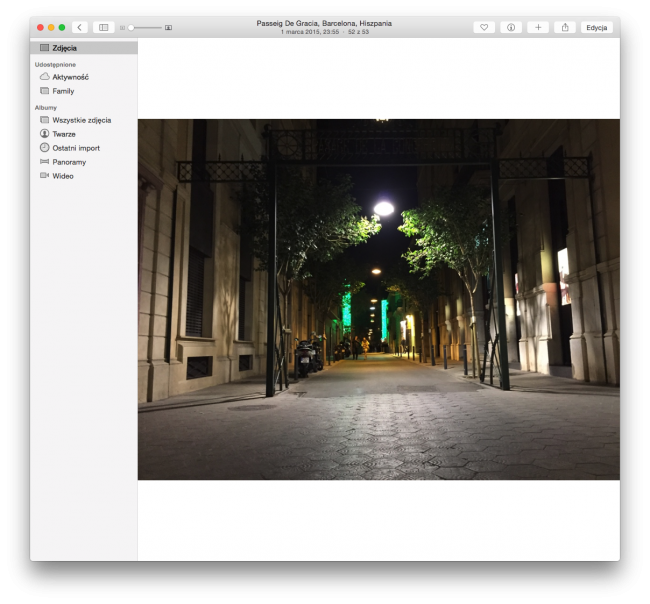Click the Edycja button

[x=597, y=27]
